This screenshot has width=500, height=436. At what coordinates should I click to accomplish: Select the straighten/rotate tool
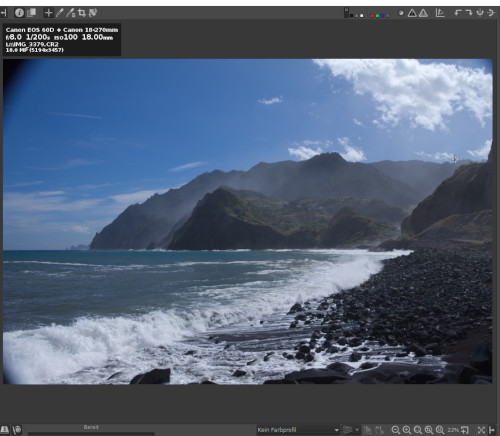[x=93, y=13]
